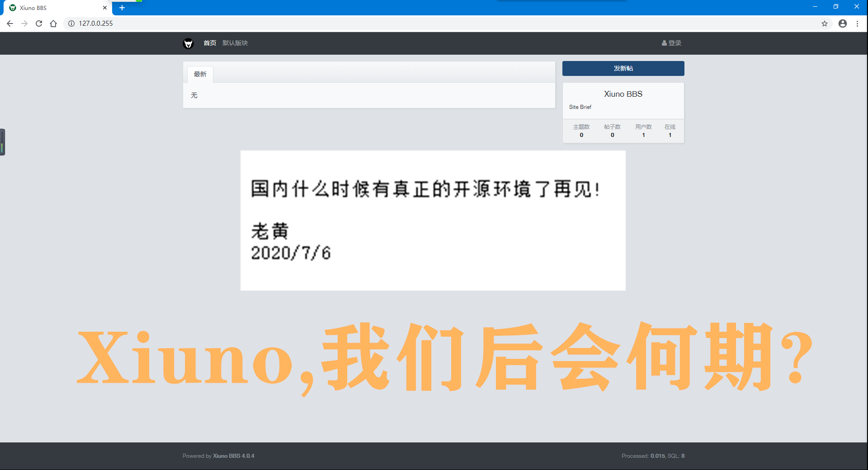Image resolution: width=868 pixels, height=470 pixels.
Task: Go back with browser back arrow
Action: pos(10,23)
